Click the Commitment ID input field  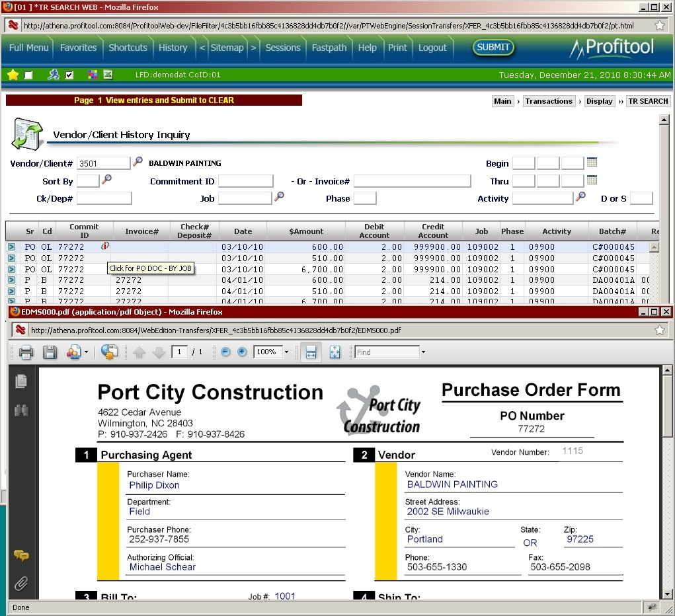246,181
